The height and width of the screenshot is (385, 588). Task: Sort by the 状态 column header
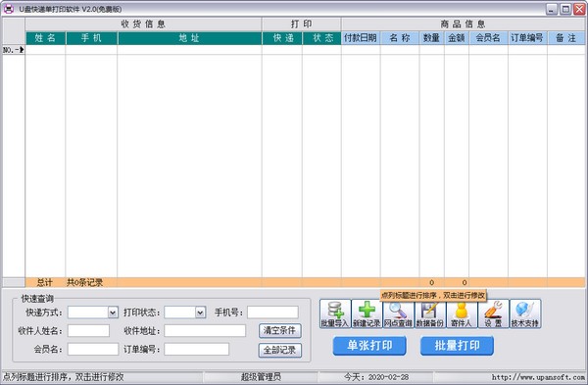click(321, 38)
